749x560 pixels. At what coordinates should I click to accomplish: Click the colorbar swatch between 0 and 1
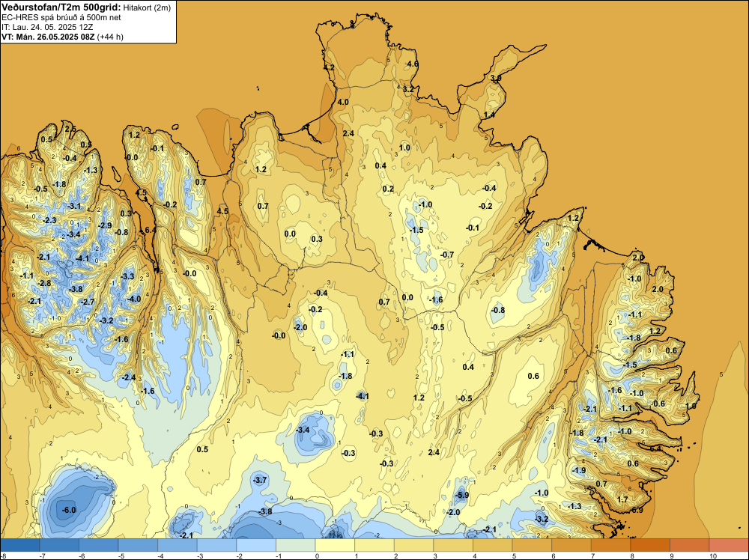[x=335, y=545]
